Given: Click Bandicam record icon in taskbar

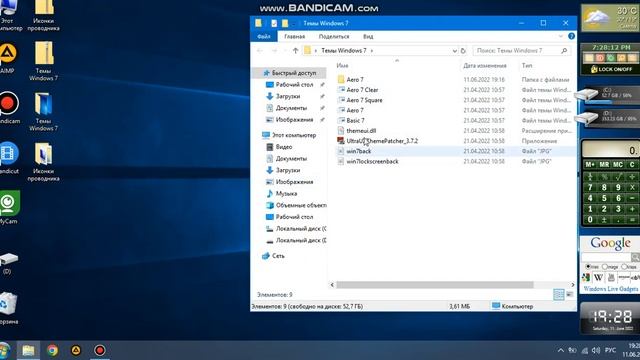Looking at the screenshot, I should coord(100,350).
